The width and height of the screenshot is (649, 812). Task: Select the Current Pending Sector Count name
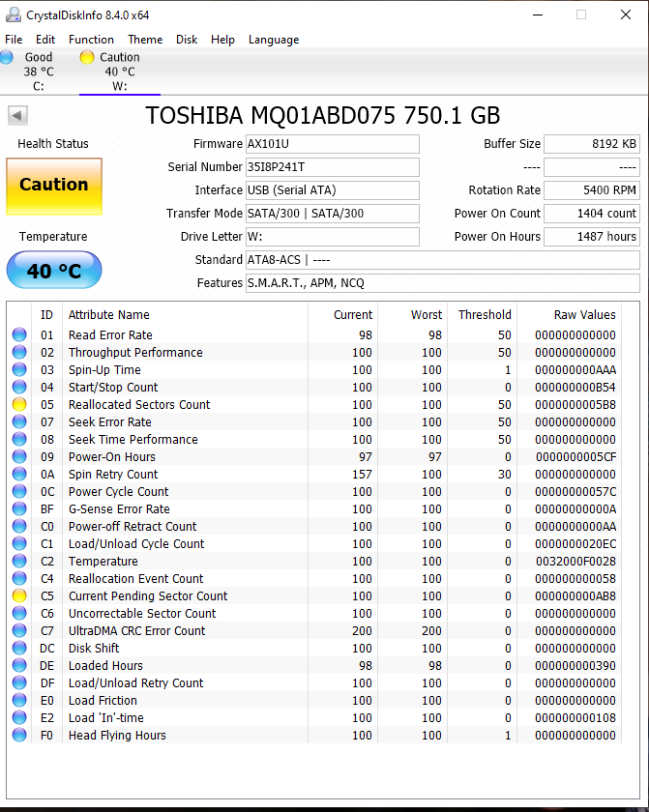(148, 596)
